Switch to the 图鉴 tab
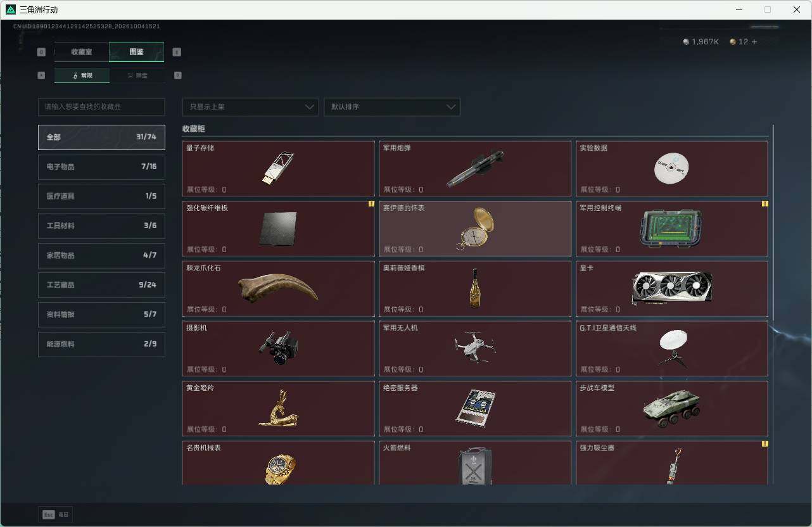Image resolution: width=812 pixels, height=527 pixels. (137, 52)
